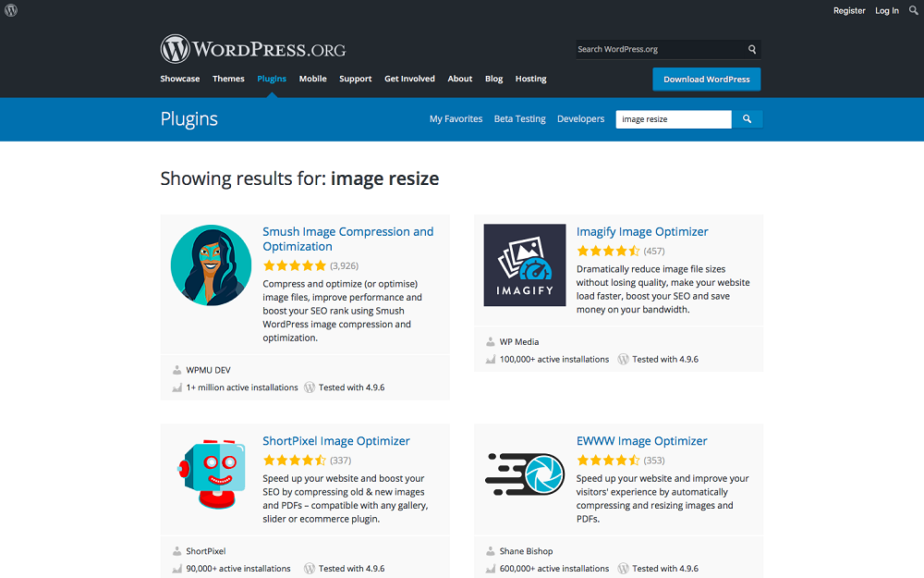Click the magnifier icon in the admin bar
This screenshot has width=924, height=578.
tap(913, 11)
